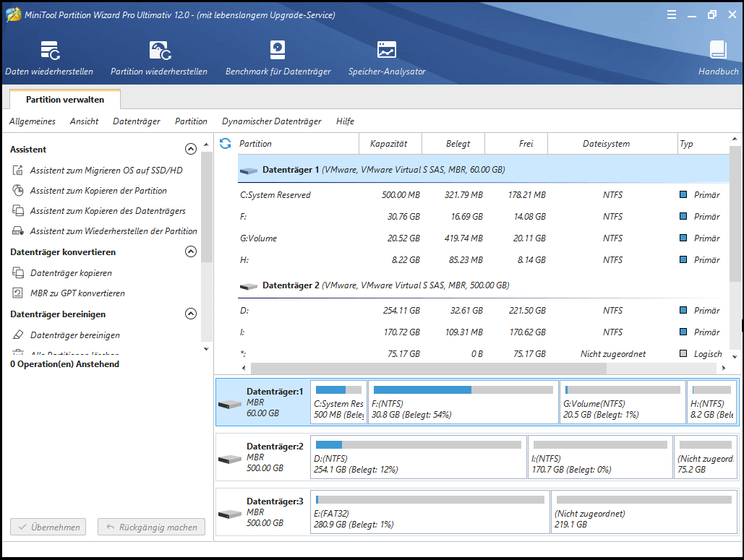The width and height of the screenshot is (744, 560).
Task: Open the Allgemeines menu
Action: 33,121
